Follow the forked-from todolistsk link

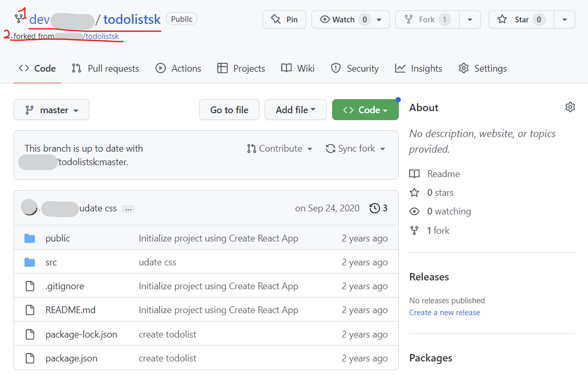pyautogui.click(x=100, y=36)
